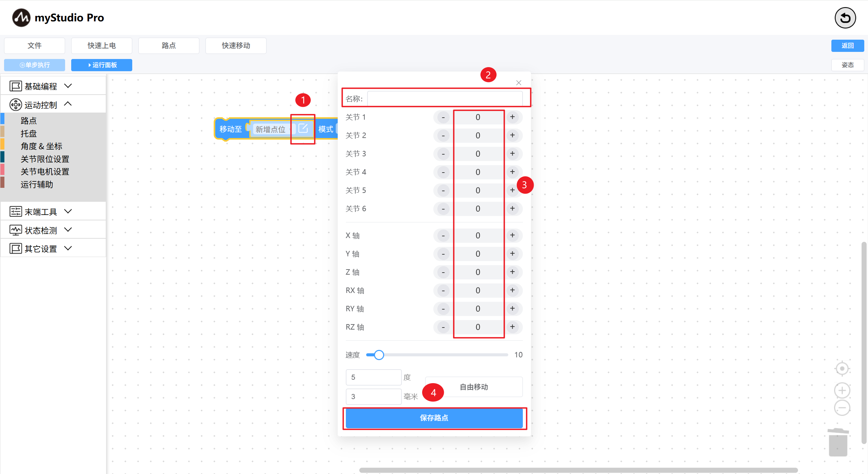Zoom in the workspace with plus icon
Screen dimensions: 868x474
click(842, 391)
